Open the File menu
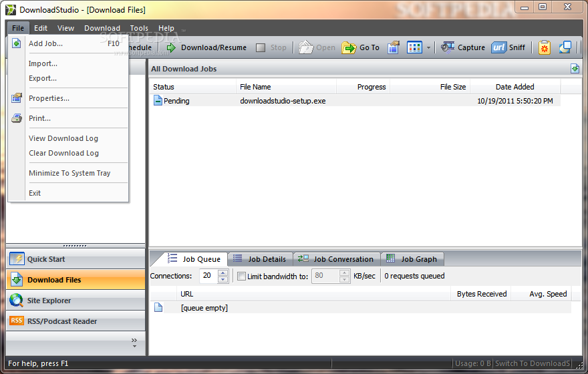 click(x=18, y=28)
